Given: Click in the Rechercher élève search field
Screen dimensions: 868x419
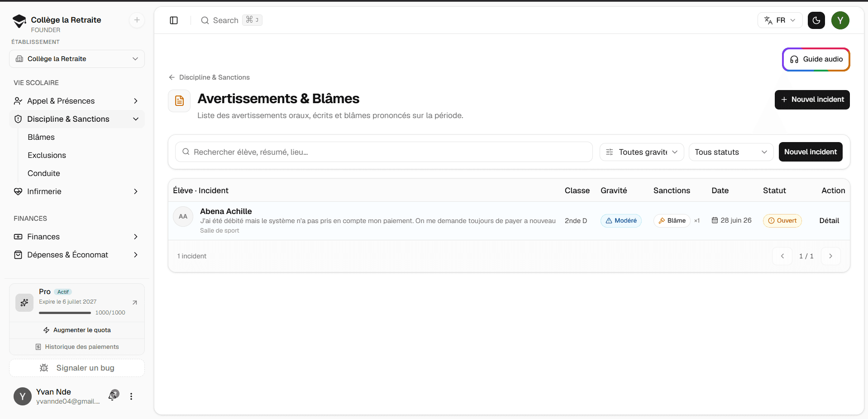Looking at the screenshot, I should click(x=384, y=152).
